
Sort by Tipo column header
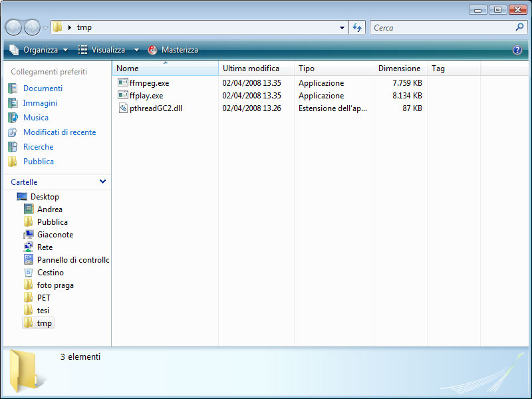[x=334, y=68]
